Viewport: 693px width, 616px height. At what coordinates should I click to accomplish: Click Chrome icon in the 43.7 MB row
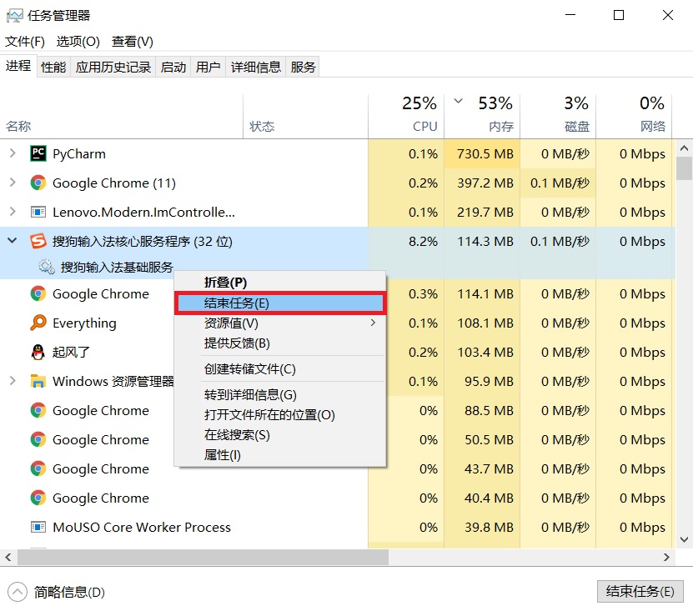pos(38,468)
